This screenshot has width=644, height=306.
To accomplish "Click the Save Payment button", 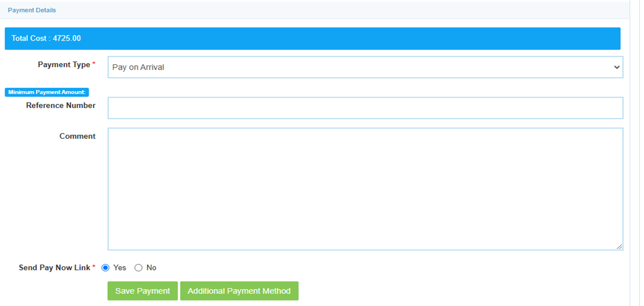I will [142, 291].
